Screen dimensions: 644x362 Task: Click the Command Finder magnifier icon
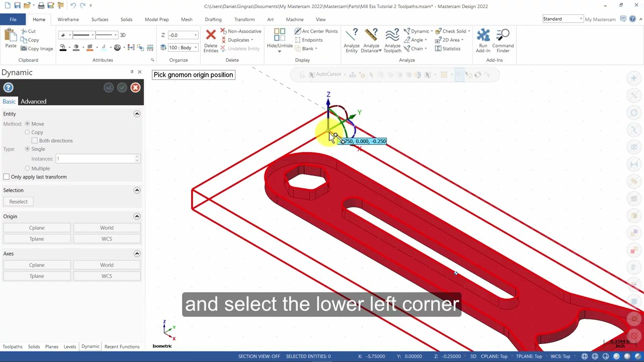[503, 35]
